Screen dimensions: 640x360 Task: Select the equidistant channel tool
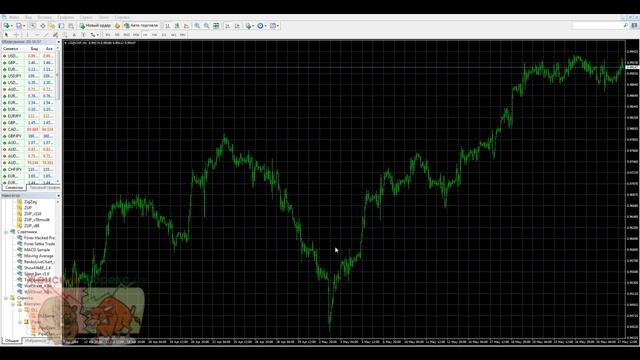[x=56, y=35]
